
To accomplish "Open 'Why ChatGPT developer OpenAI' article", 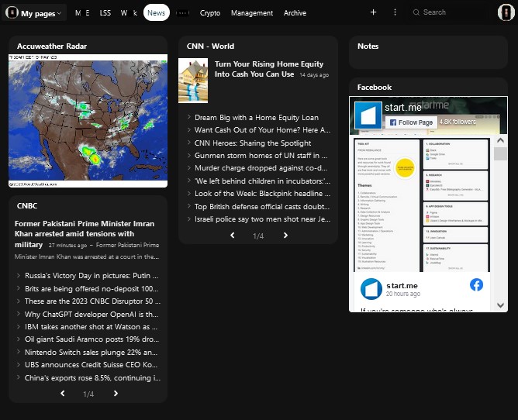I will pyautogui.click(x=92, y=315).
